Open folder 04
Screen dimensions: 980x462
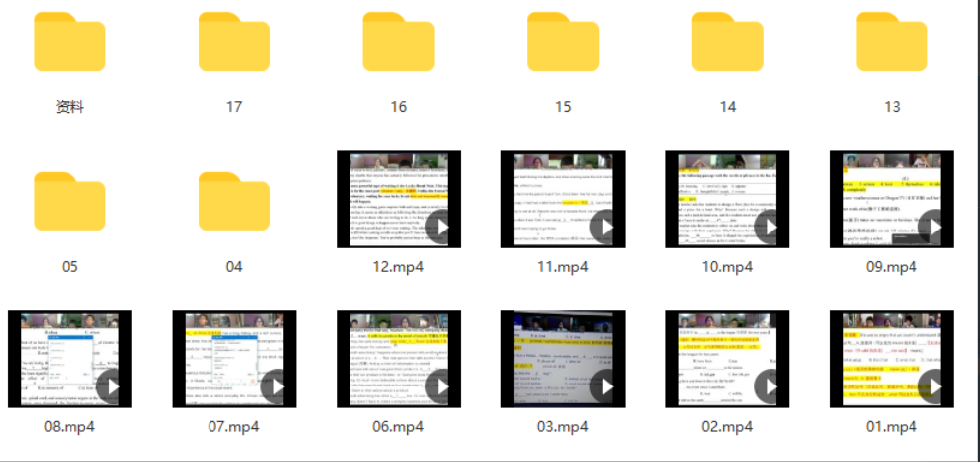coord(233,202)
